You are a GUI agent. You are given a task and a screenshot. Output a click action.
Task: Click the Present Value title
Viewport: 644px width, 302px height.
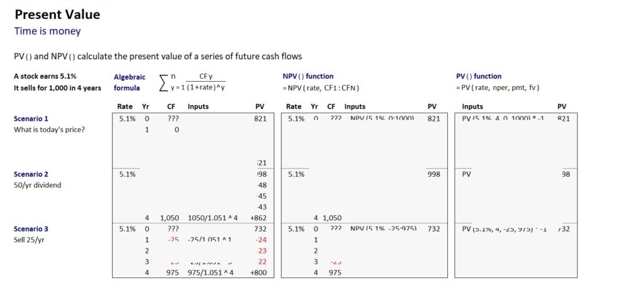(57, 14)
